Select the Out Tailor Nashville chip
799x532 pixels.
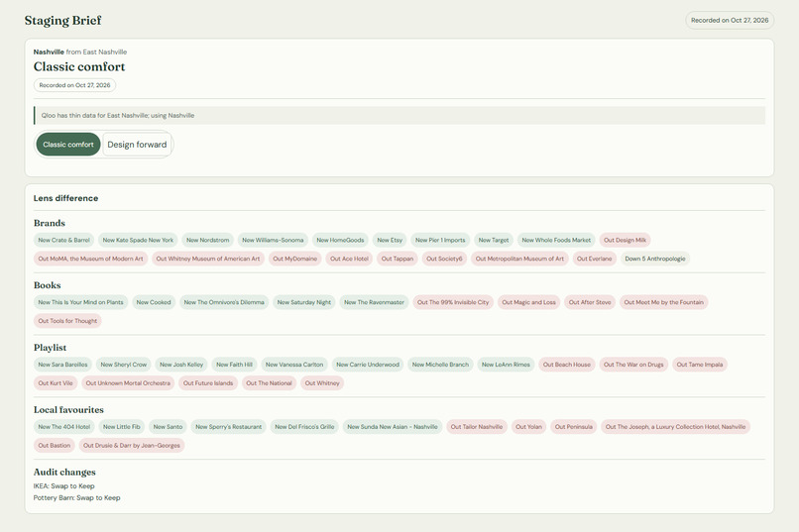[x=477, y=427]
